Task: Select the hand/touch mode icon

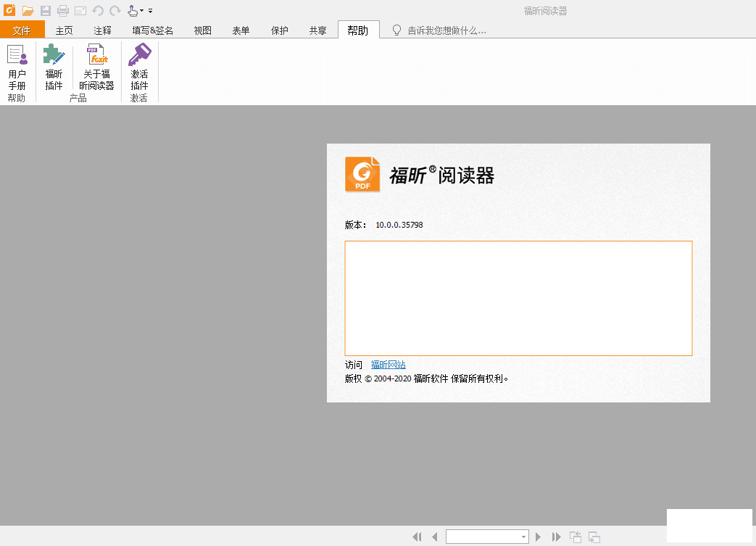Action: [133, 11]
